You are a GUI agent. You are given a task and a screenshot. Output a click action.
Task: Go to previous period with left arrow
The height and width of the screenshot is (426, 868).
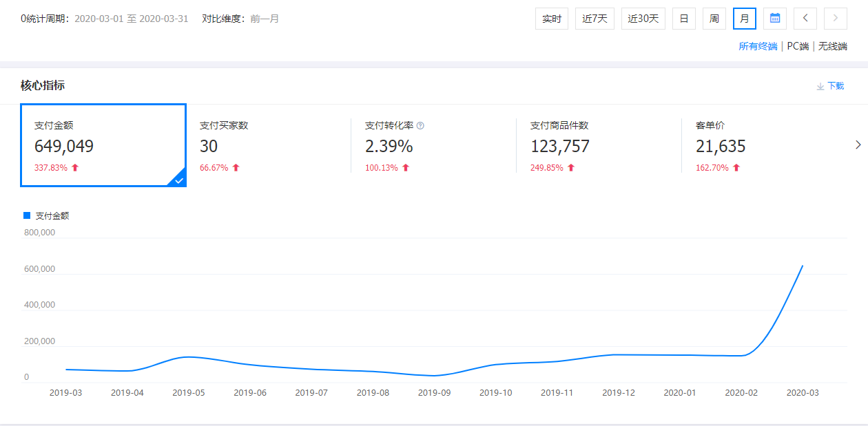tap(805, 19)
